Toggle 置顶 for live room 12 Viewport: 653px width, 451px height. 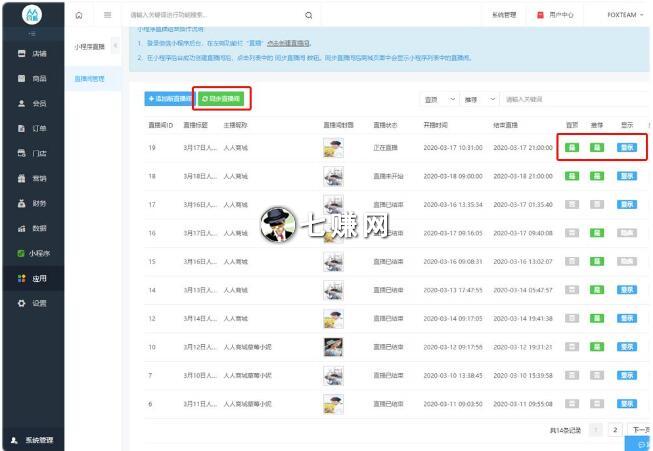click(572, 318)
